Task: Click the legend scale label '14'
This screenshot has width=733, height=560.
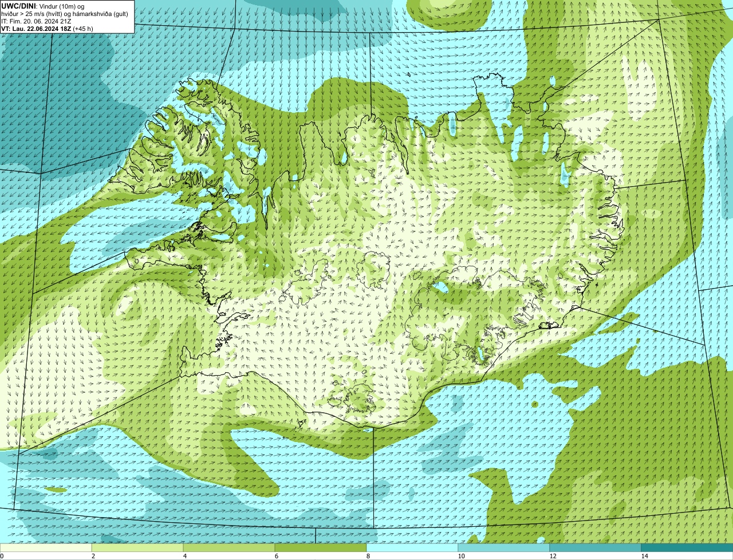Action: [644, 556]
